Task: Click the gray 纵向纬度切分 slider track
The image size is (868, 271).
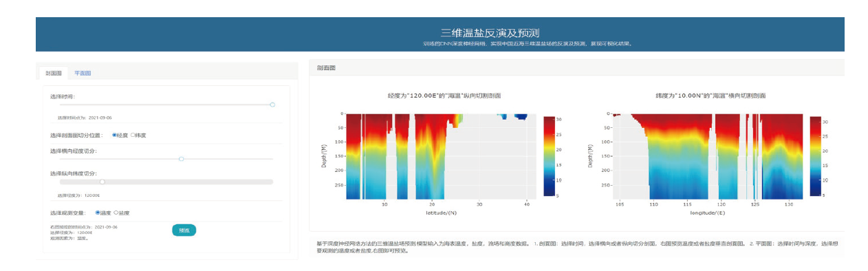Action: [166, 182]
